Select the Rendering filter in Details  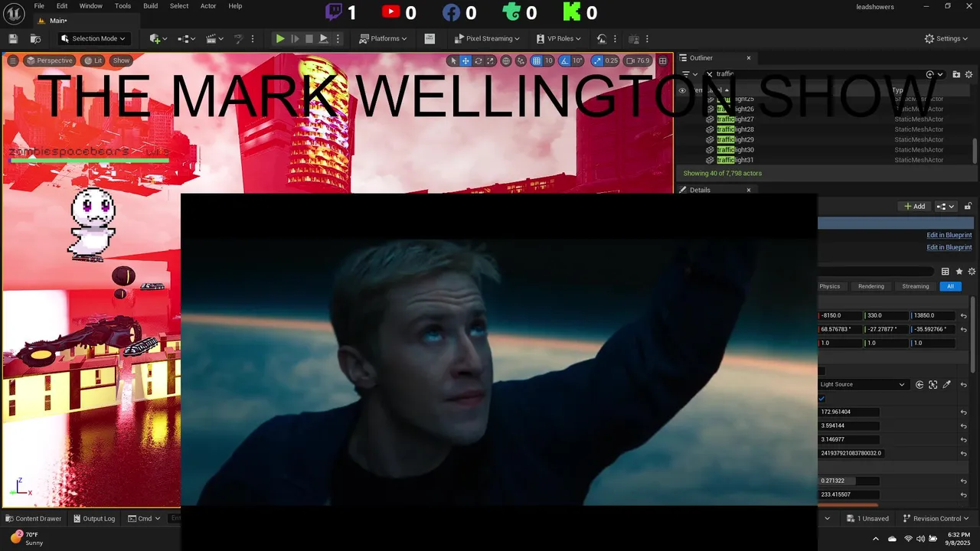(x=871, y=286)
